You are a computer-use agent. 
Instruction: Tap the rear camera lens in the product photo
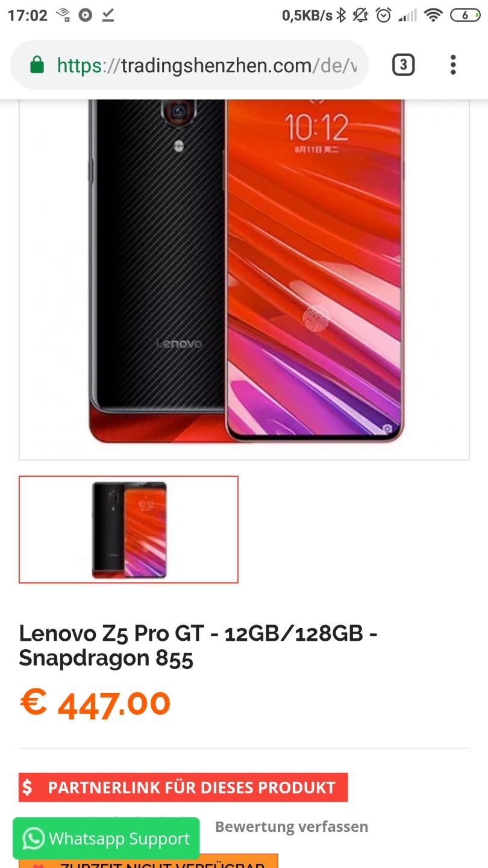[178, 110]
